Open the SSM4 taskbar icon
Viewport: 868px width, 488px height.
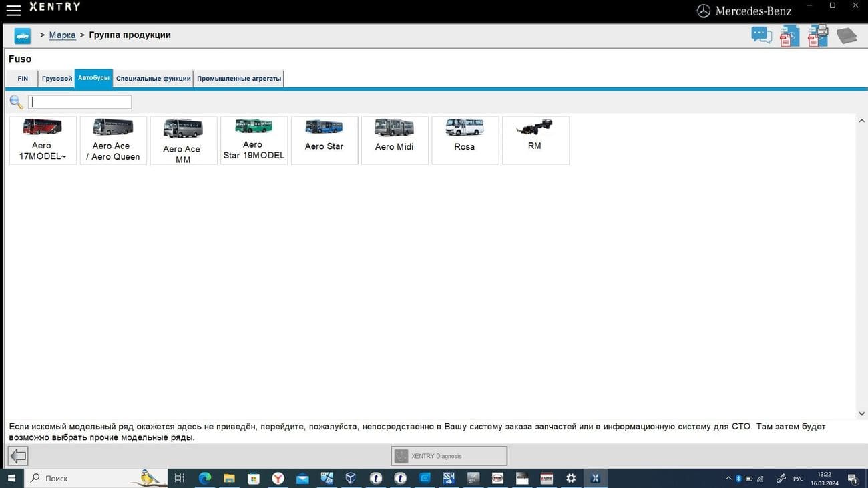pyautogui.click(x=449, y=478)
